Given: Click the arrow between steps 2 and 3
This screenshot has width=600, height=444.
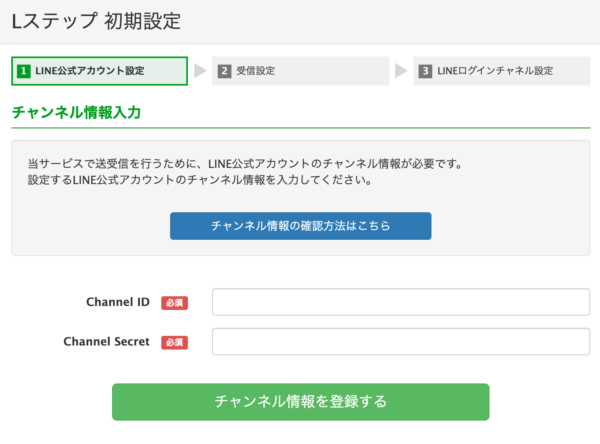Looking at the screenshot, I should tap(401, 72).
